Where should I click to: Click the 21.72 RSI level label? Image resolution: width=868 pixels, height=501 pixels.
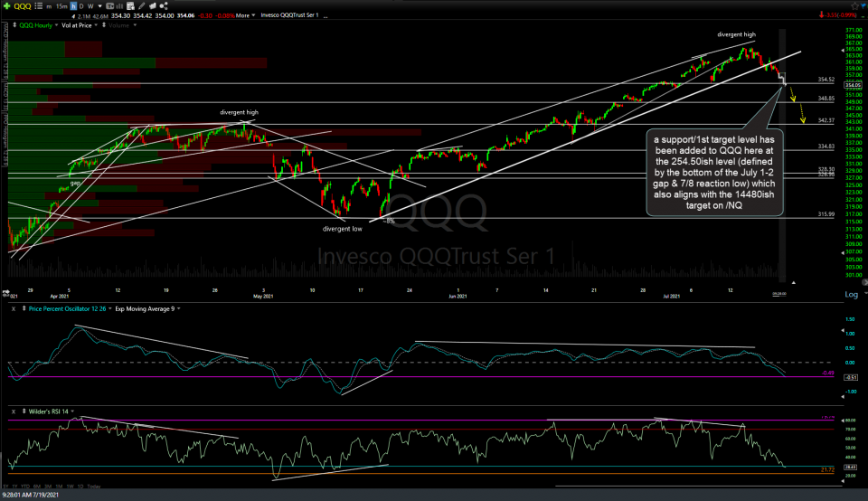pyautogui.click(x=827, y=469)
